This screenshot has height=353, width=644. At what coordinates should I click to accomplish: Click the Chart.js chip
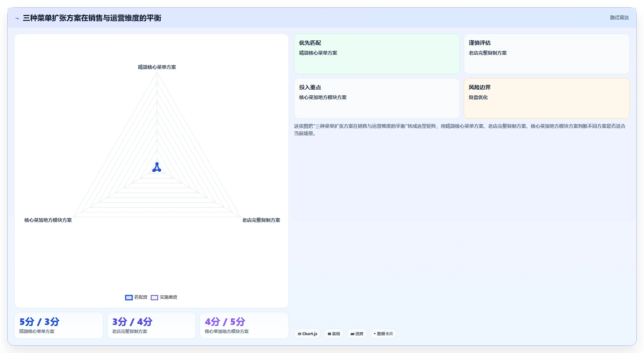pyautogui.click(x=307, y=334)
